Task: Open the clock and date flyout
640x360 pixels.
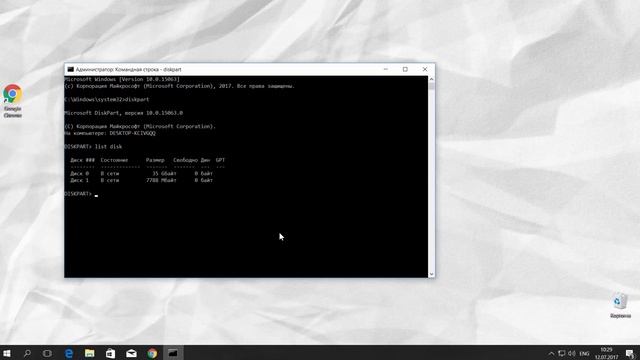Action: click(607, 353)
